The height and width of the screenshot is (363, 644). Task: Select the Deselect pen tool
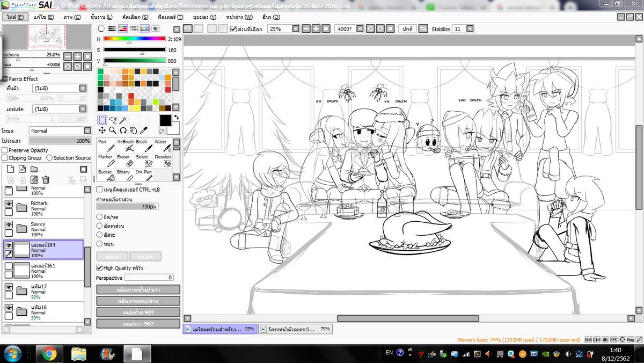163,161
